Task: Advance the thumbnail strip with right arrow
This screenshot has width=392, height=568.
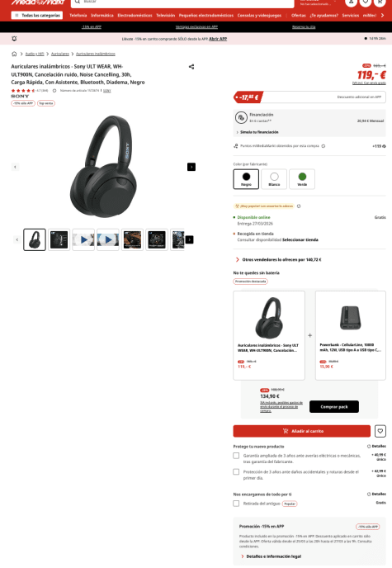Action: [x=189, y=239]
